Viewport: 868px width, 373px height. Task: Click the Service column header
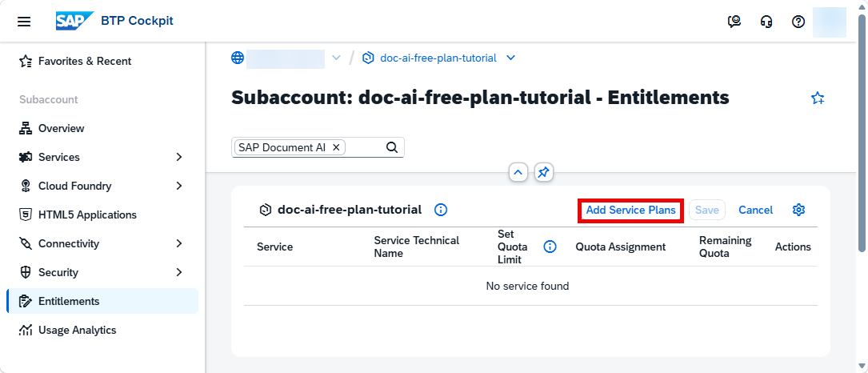pyautogui.click(x=274, y=247)
